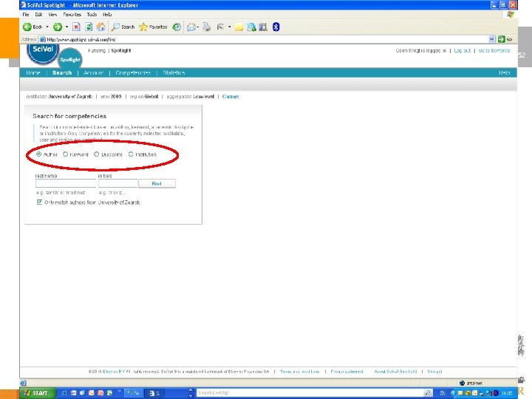Click the Bluetooth toolbar icon
Image resolution: width=532 pixels, height=399 pixels.
(x=276, y=27)
